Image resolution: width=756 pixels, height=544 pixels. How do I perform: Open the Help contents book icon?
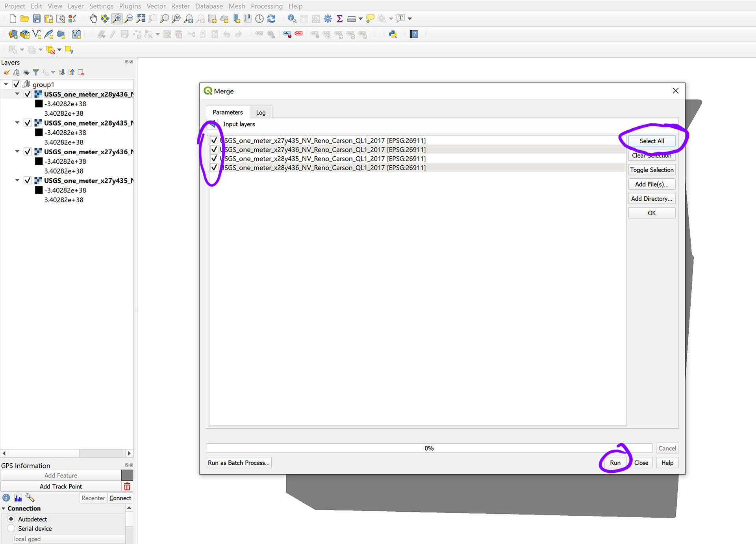[413, 34]
